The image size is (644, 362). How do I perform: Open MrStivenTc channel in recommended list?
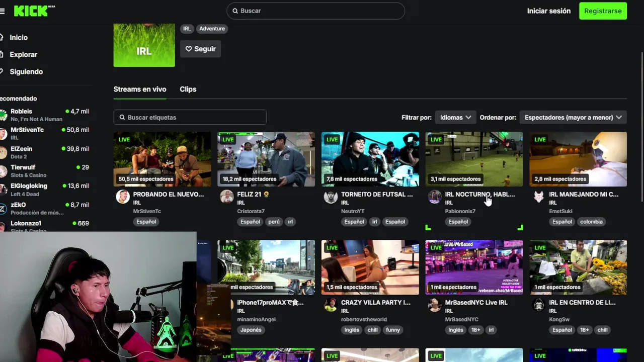(44, 133)
